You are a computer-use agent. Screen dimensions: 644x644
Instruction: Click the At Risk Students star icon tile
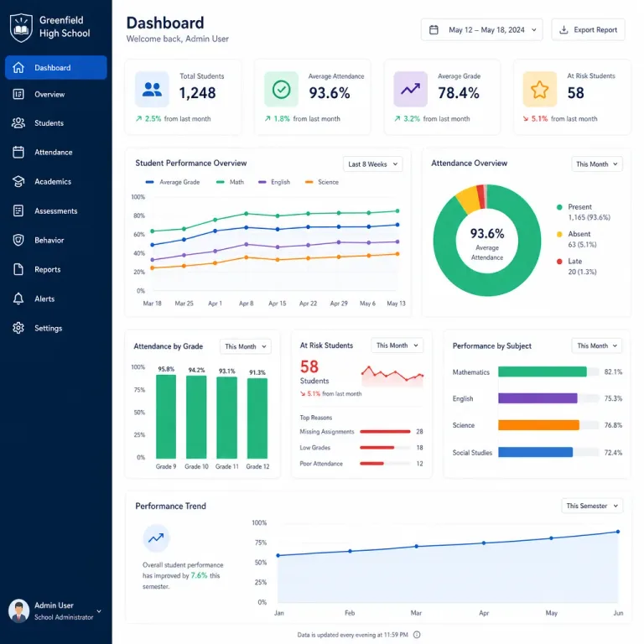click(540, 89)
